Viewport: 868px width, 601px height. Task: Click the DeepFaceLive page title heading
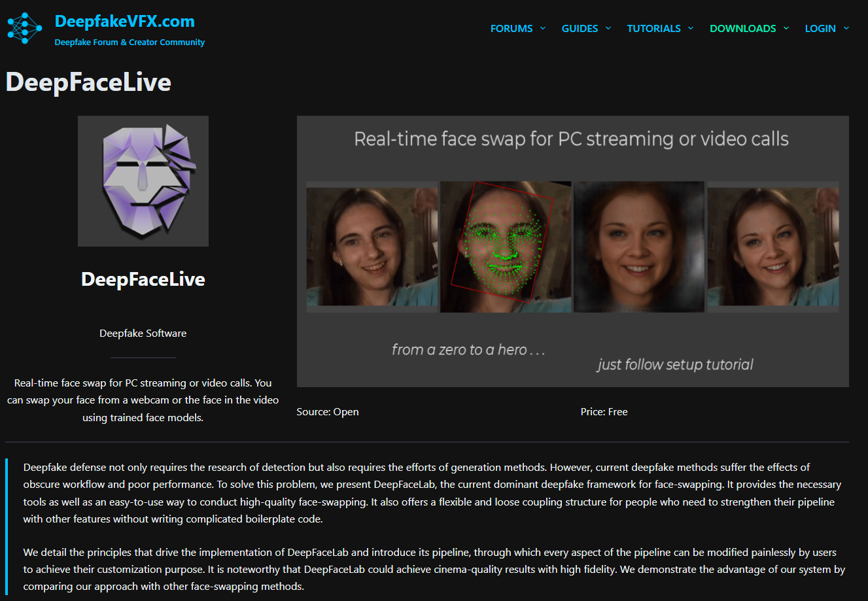(88, 82)
